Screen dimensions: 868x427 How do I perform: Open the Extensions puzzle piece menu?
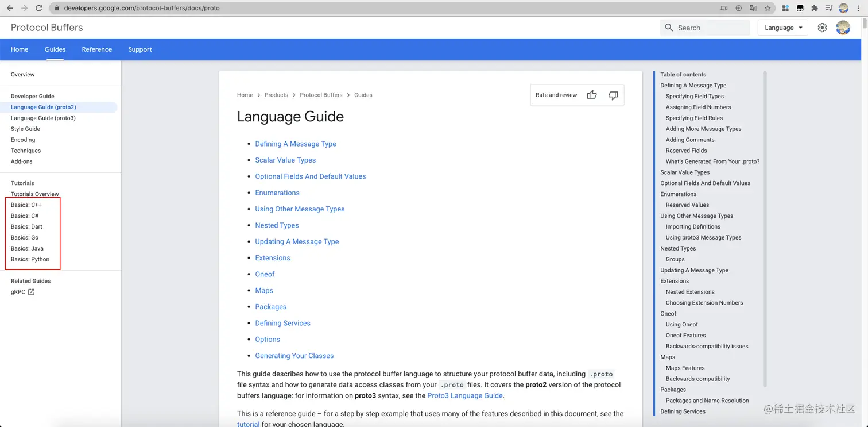[x=814, y=8]
